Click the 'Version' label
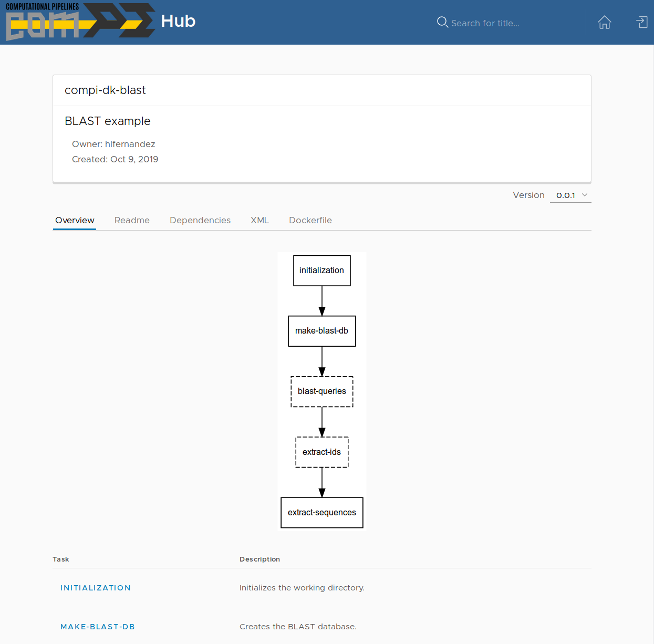654x644 pixels. [528, 195]
